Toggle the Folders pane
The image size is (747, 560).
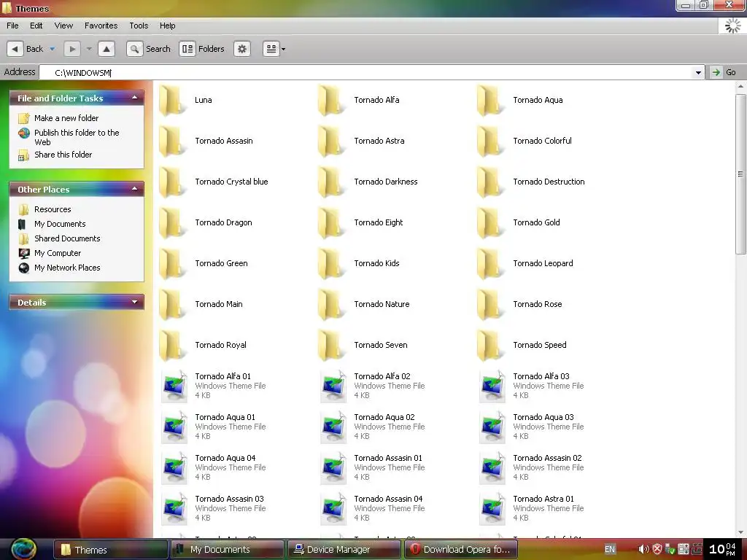pyautogui.click(x=202, y=49)
